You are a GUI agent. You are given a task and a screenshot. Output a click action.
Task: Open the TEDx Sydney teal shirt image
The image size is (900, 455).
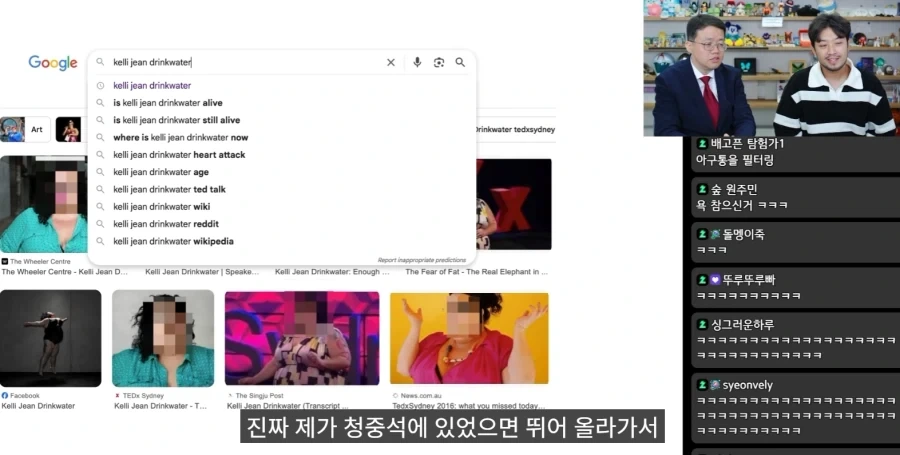[163, 338]
